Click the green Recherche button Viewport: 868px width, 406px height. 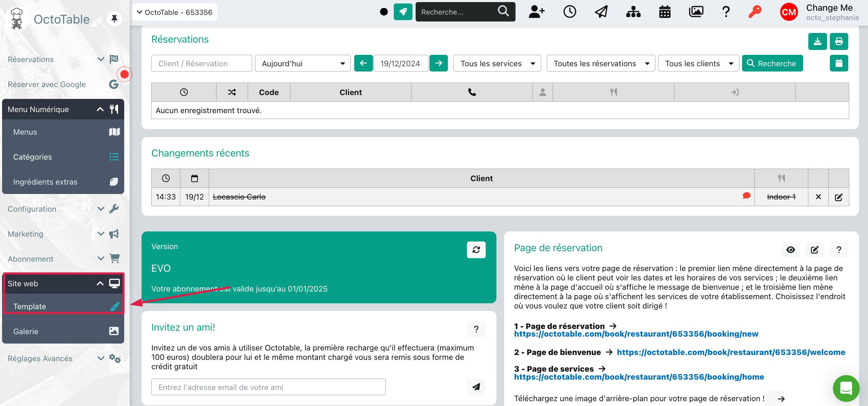pos(772,64)
